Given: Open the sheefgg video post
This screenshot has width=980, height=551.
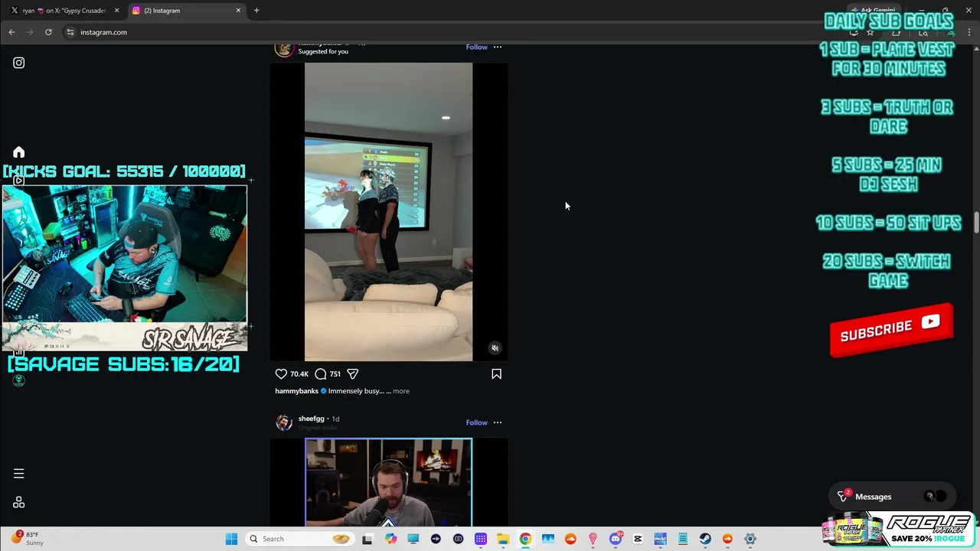Looking at the screenshot, I should tap(388, 482).
